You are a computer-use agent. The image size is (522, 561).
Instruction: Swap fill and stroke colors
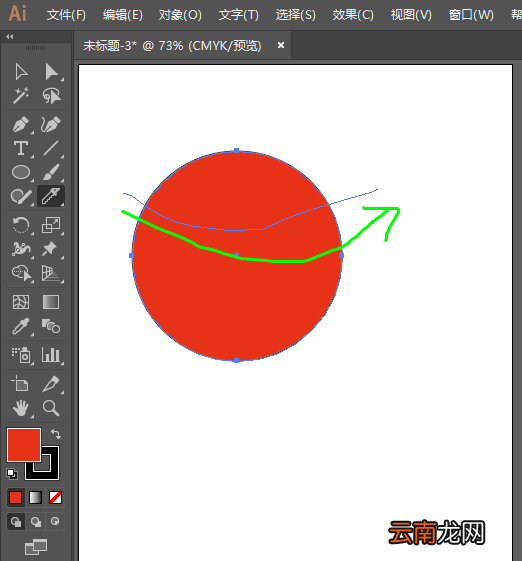(x=56, y=434)
